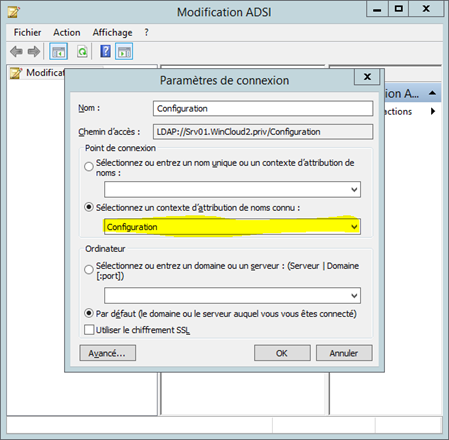Select the unique name naming context radio button

point(89,166)
